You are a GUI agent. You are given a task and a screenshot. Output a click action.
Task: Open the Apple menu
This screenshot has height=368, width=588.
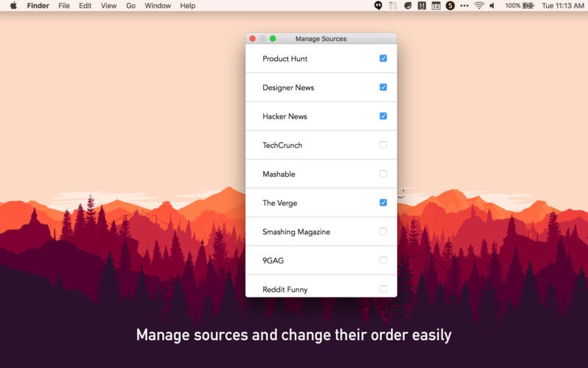coord(13,6)
